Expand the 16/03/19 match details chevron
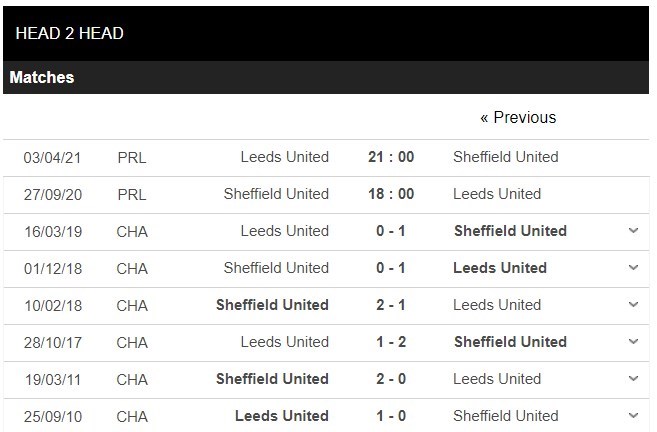 (x=633, y=231)
